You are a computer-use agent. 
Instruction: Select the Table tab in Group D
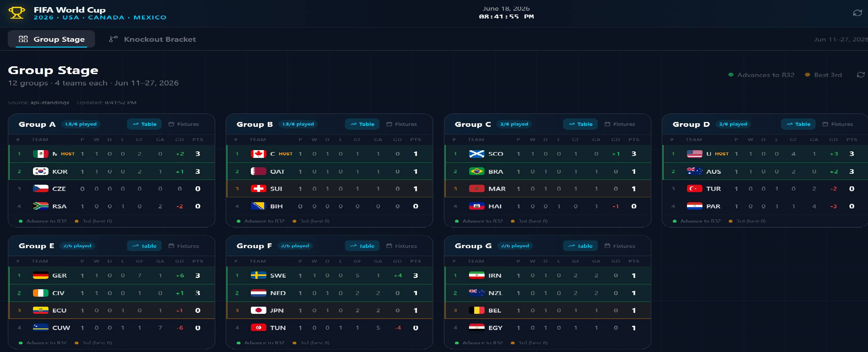[798, 124]
